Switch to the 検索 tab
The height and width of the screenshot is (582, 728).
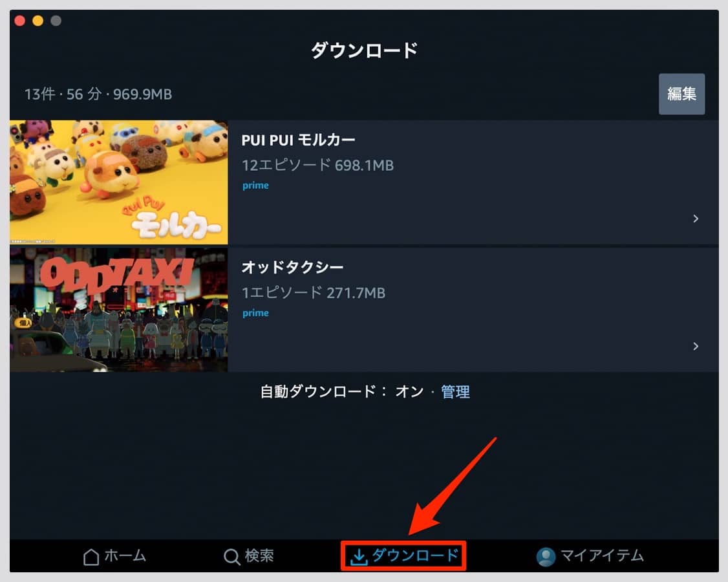249,556
